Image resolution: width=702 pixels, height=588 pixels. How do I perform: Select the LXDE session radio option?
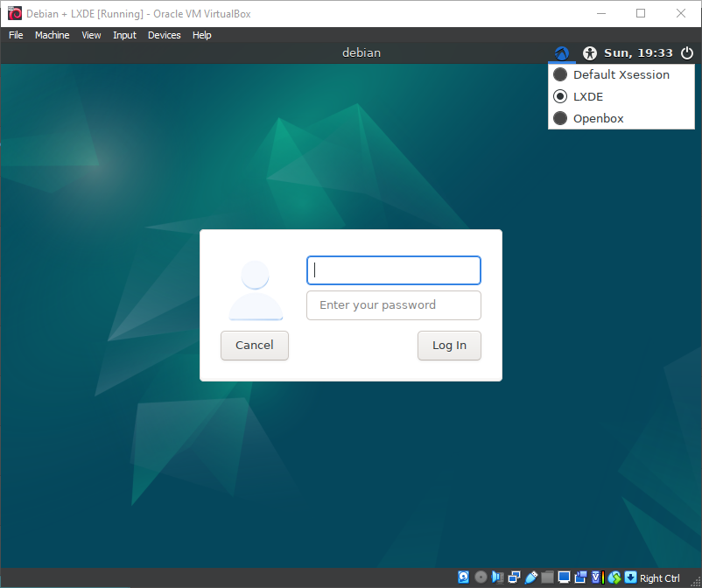(561, 96)
